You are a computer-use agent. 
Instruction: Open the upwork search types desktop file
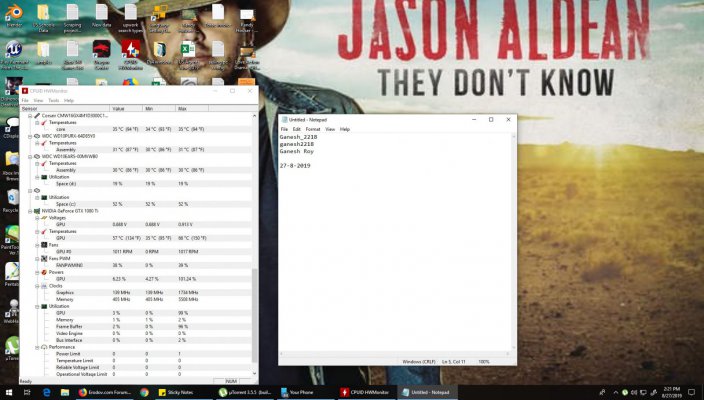coord(131,18)
